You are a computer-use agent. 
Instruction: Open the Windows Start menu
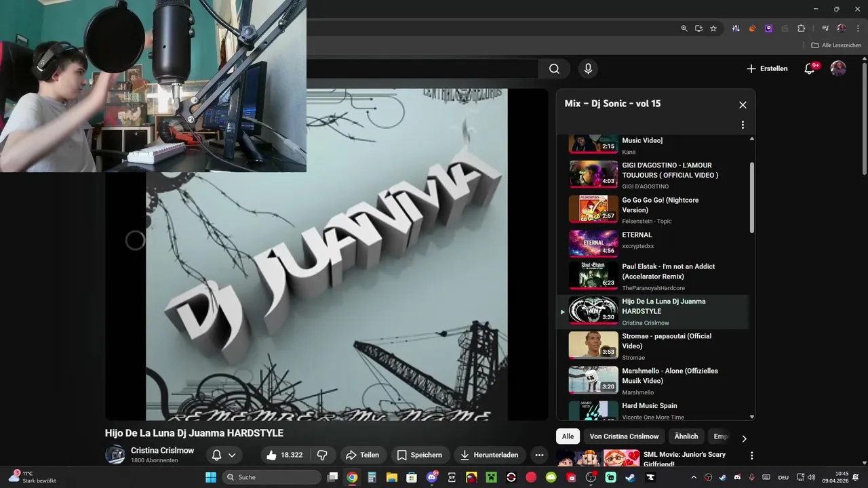(211, 477)
